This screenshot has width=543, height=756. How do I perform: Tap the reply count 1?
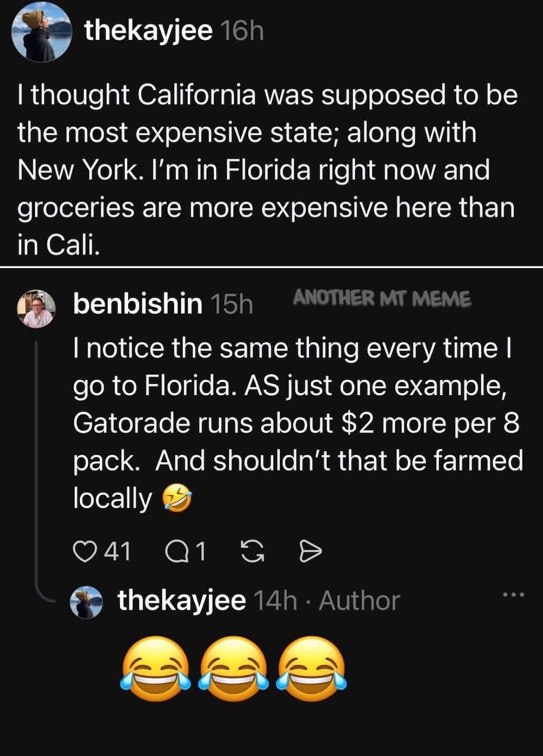201,552
